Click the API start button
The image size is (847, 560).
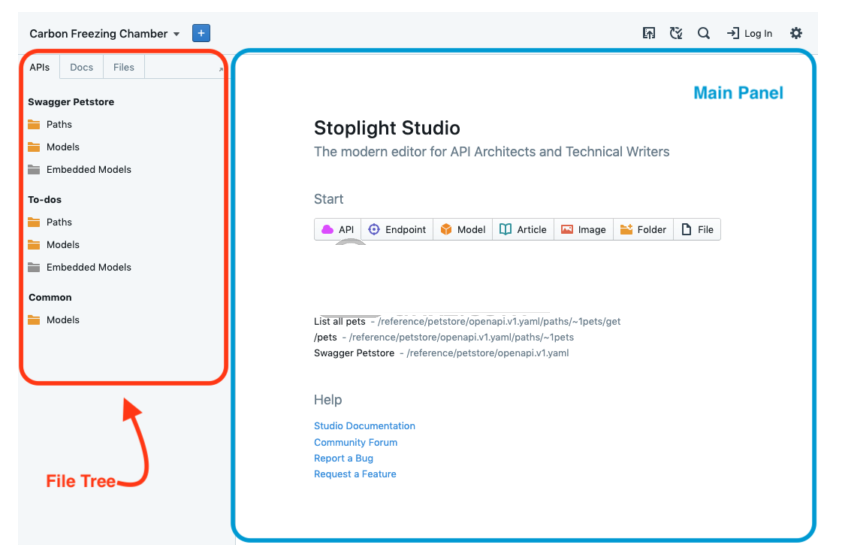(338, 230)
